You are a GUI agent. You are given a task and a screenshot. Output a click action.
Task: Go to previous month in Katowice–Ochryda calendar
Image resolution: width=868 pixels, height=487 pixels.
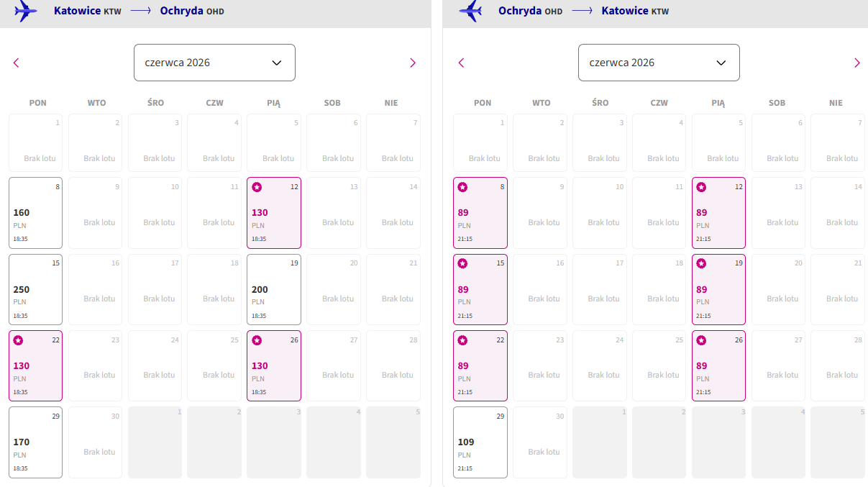click(17, 63)
